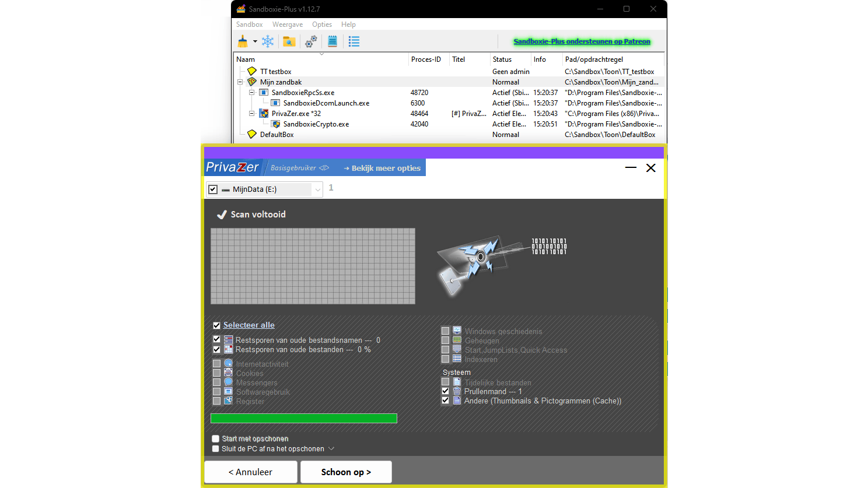This screenshot has width=868, height=488.
Task: Click the broom cleanup icon in Sandboxie toolbar
Action: click(243, 41)
